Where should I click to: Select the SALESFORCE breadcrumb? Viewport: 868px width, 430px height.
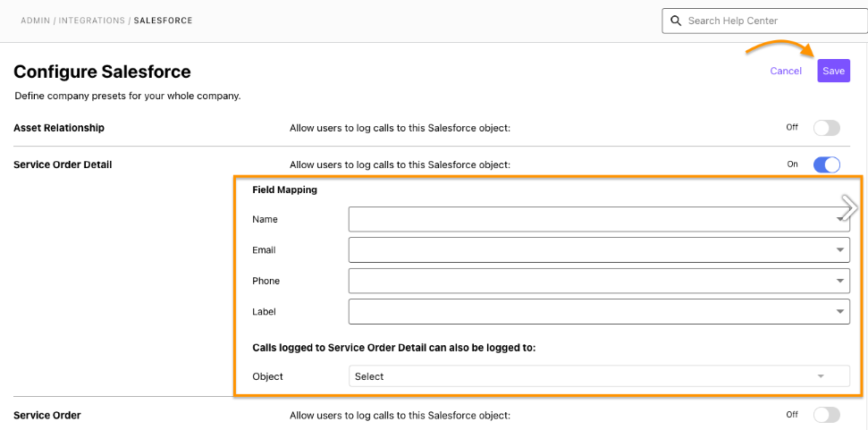(164, 21)
